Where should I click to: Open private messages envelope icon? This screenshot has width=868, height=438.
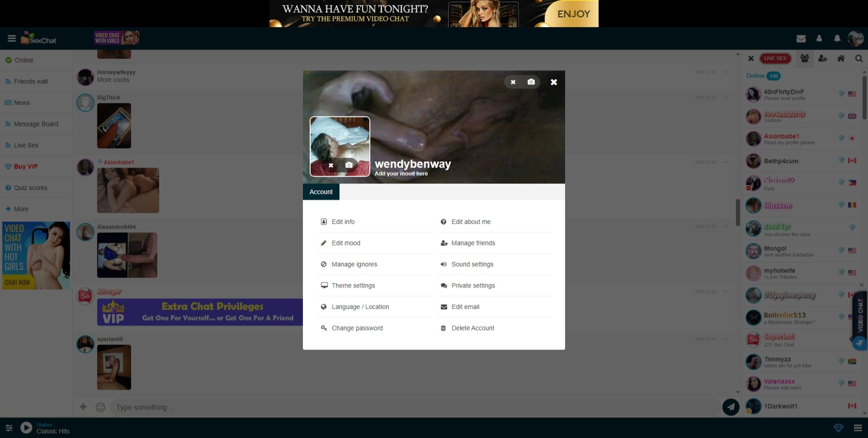(x=801, y=38)
